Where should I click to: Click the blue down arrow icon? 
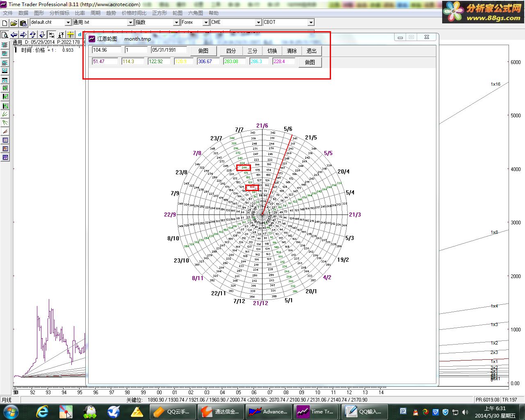coord(42,35)
